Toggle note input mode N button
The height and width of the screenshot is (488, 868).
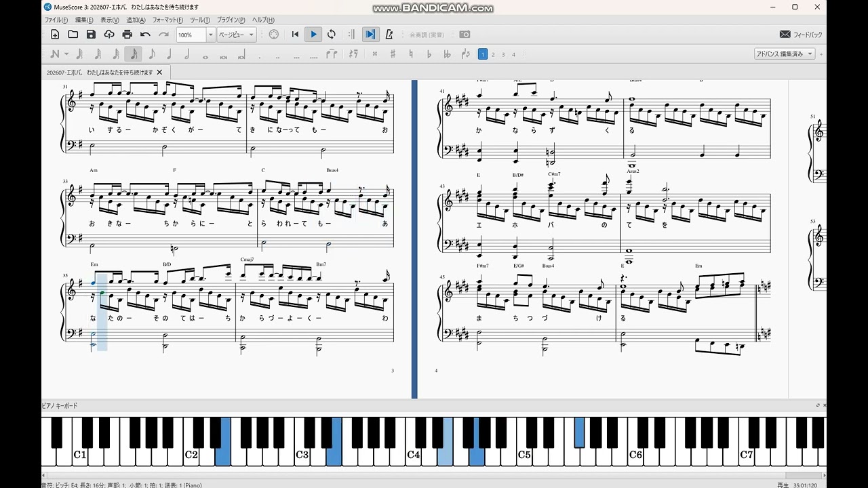coord(55,54)
